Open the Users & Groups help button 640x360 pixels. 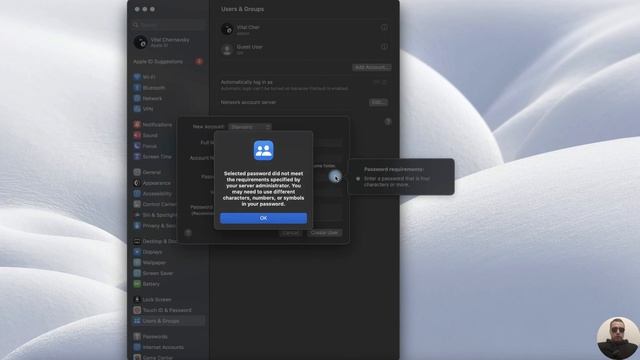click(388, 122)
